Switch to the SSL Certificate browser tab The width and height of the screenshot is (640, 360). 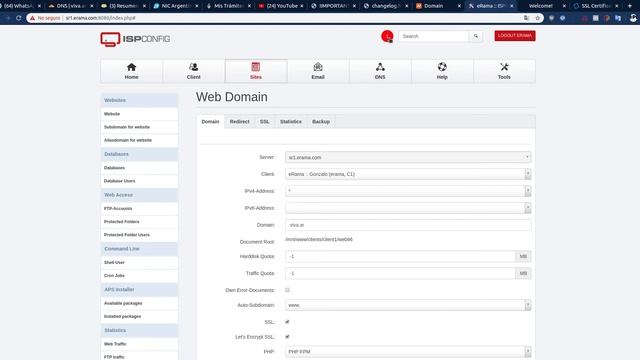pyautogui.click(x=595, y=6)
